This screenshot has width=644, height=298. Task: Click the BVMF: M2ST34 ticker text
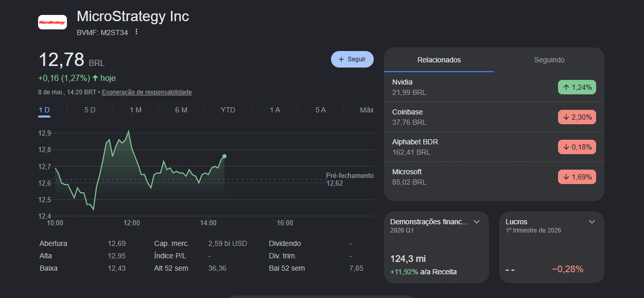(x=102, y=32)
